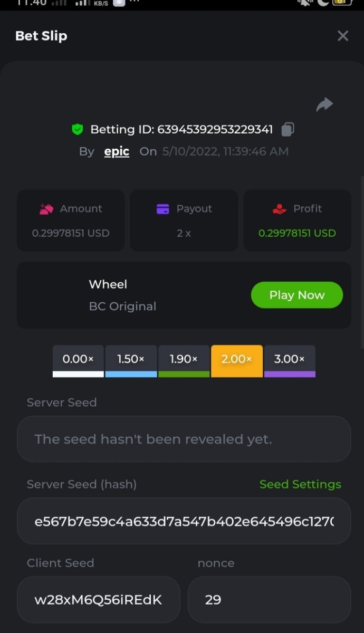364x633 pixels.
Task: Click the nonce field
Action: [x=269, y=600]
